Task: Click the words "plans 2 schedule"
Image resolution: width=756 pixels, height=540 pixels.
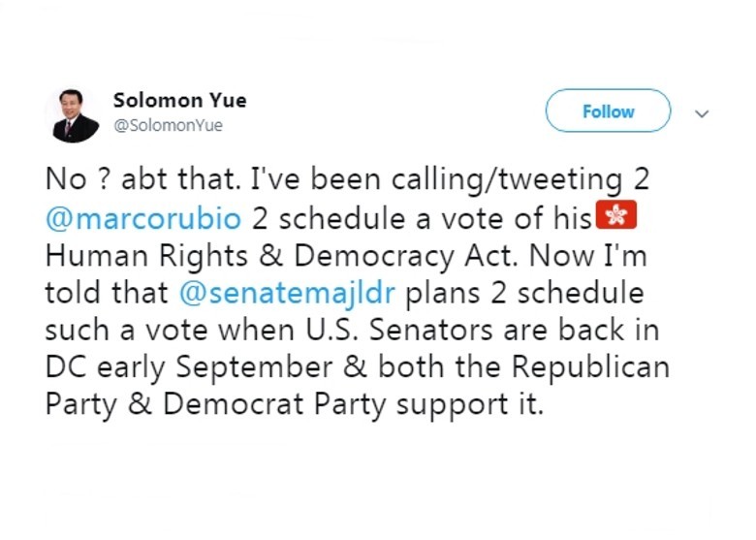Action: pos(512,293)
